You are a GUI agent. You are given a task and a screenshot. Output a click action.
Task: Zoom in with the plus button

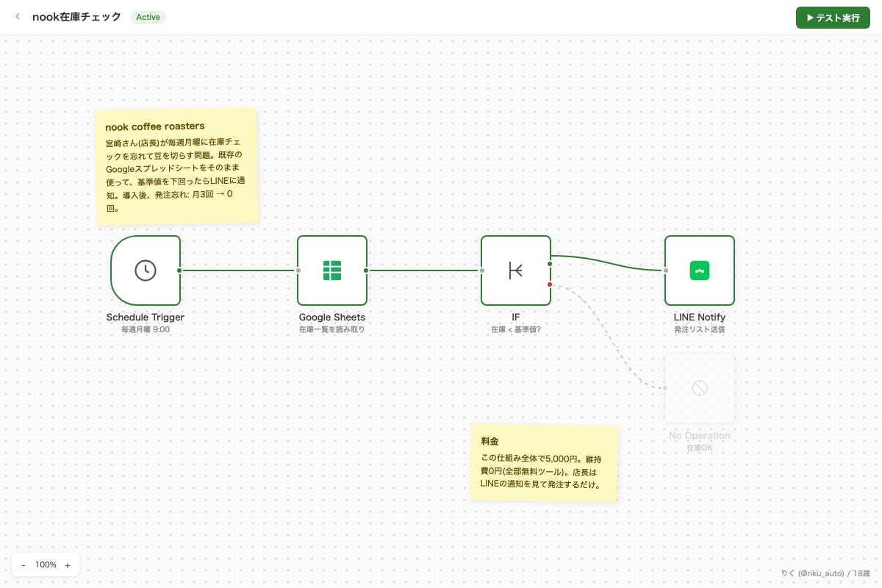(x=68, y=564)
